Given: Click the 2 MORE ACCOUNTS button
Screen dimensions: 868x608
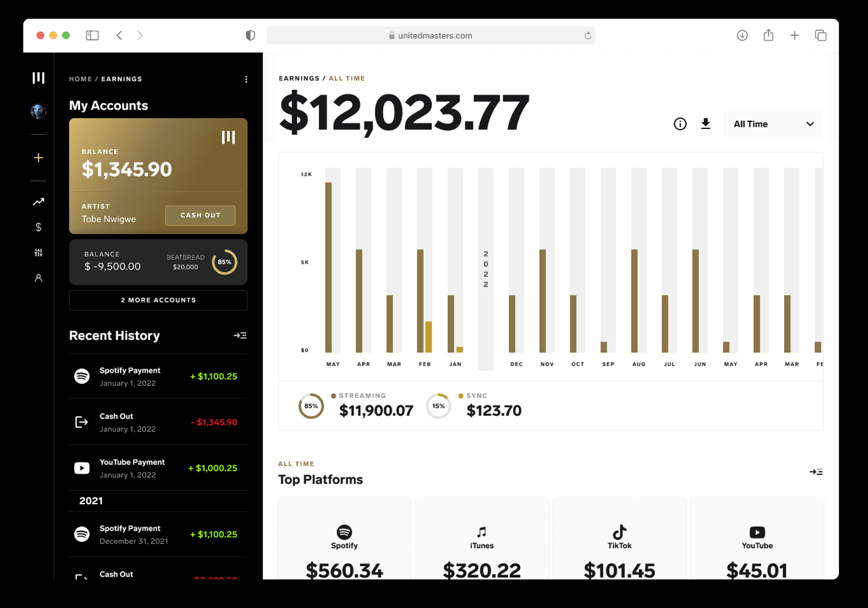Looking at the screenshot, I should click(x=158, y=300).
